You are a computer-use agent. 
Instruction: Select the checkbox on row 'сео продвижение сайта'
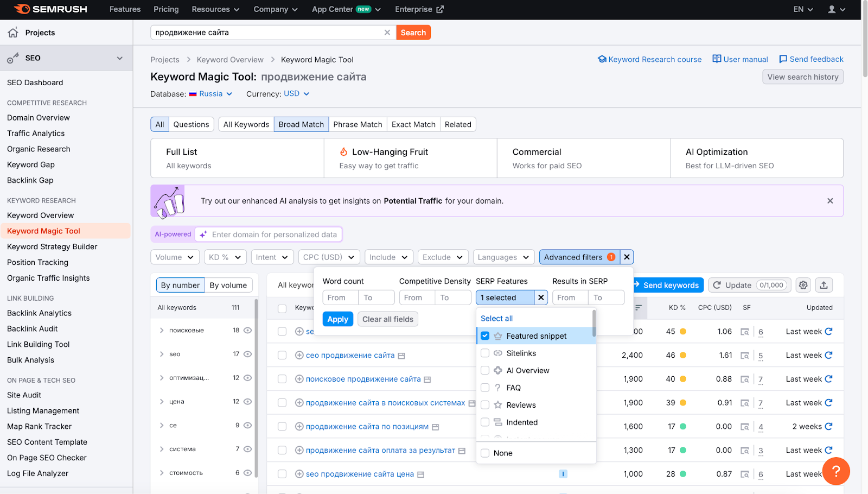click(282, 355)
